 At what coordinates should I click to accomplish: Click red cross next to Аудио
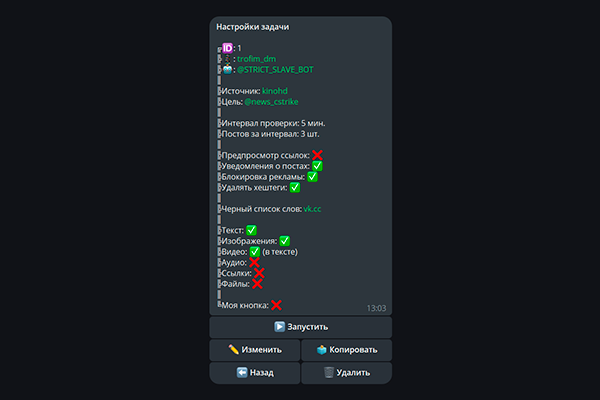(x=254, y=262)
